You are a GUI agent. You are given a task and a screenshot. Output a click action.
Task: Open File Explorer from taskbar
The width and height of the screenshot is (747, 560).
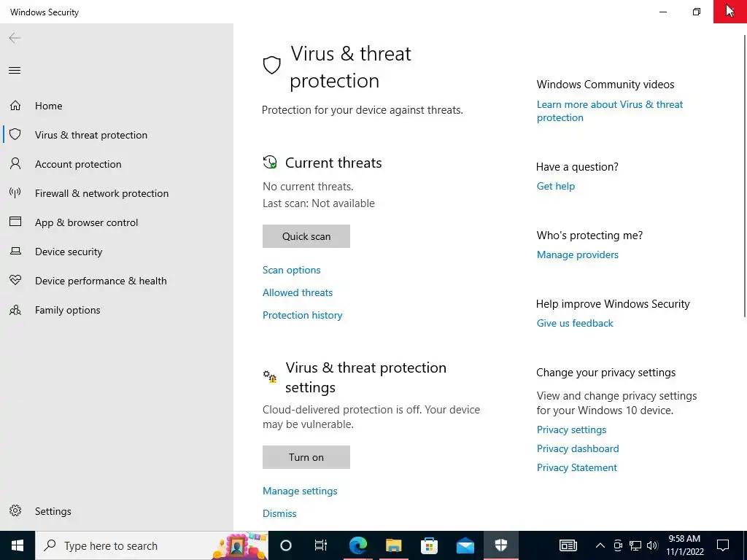point(393,545)
